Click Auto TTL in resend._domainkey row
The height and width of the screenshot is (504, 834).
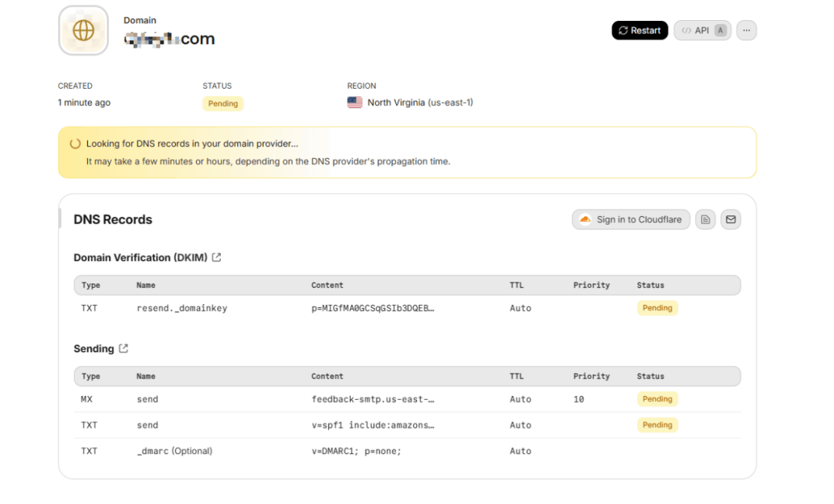[520, 308]
